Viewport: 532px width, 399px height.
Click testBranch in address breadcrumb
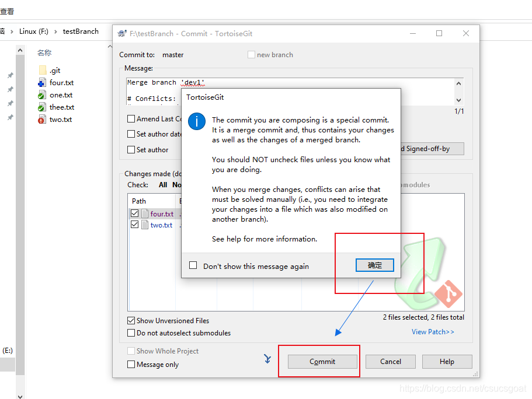tap(81, 32)
